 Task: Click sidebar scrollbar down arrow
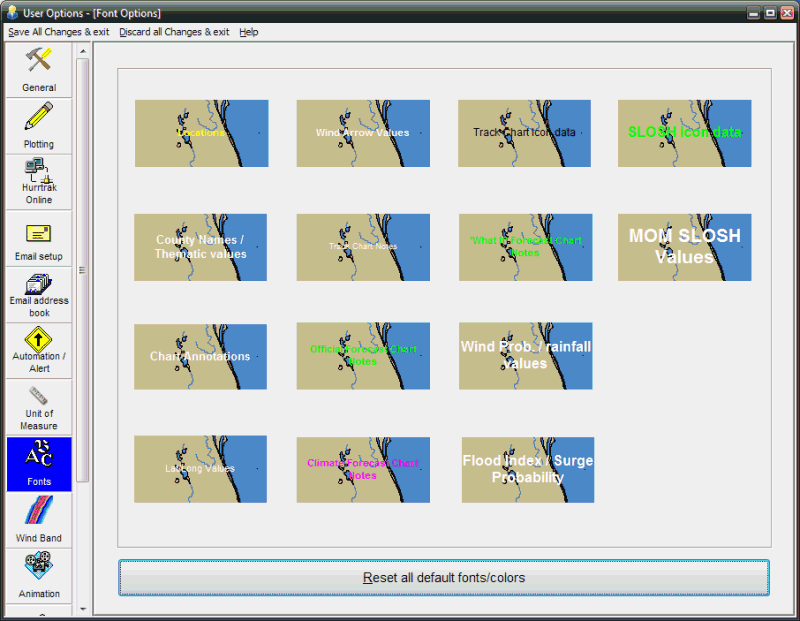(x=83, y=608)
